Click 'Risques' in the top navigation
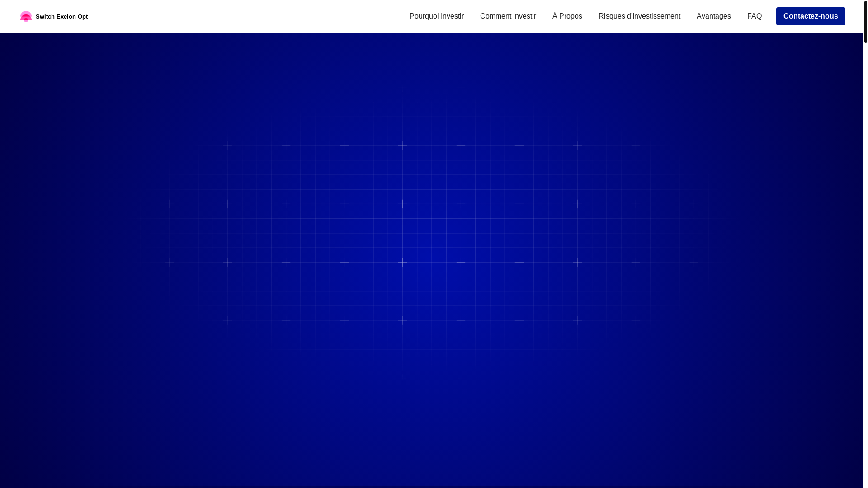This screenshot has height=488, width=868. click(612, 16)
